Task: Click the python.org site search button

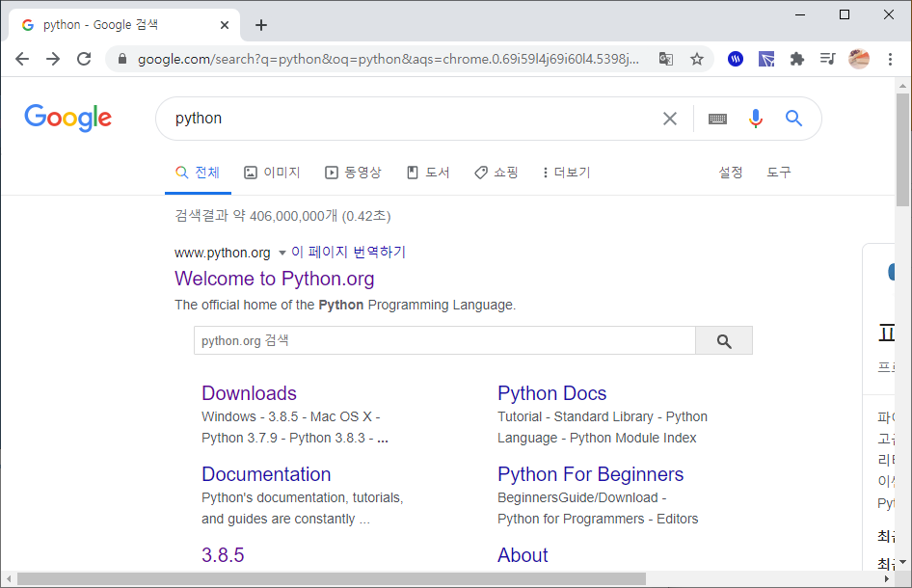Action: [724, 341]
